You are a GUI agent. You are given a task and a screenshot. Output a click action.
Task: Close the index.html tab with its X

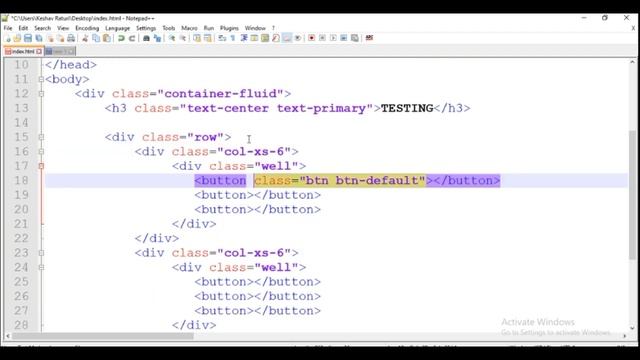pyautogui.click(x=39, y=51)
